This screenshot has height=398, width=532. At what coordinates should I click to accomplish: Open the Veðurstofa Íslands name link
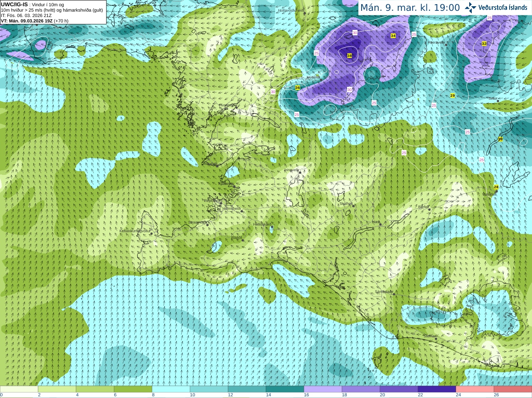click(x=503, y=7)
